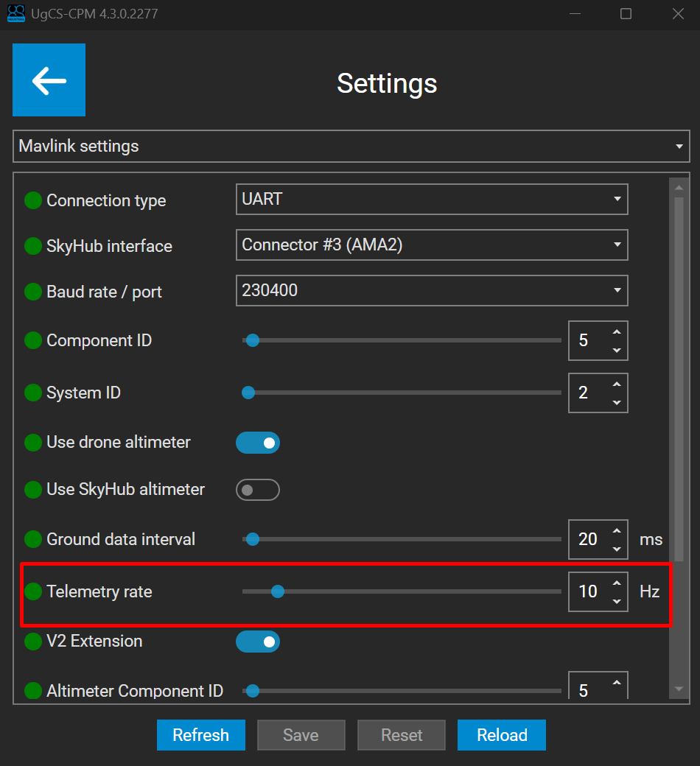Click green status indicator next to Telemetry rate

click(33, 591)
